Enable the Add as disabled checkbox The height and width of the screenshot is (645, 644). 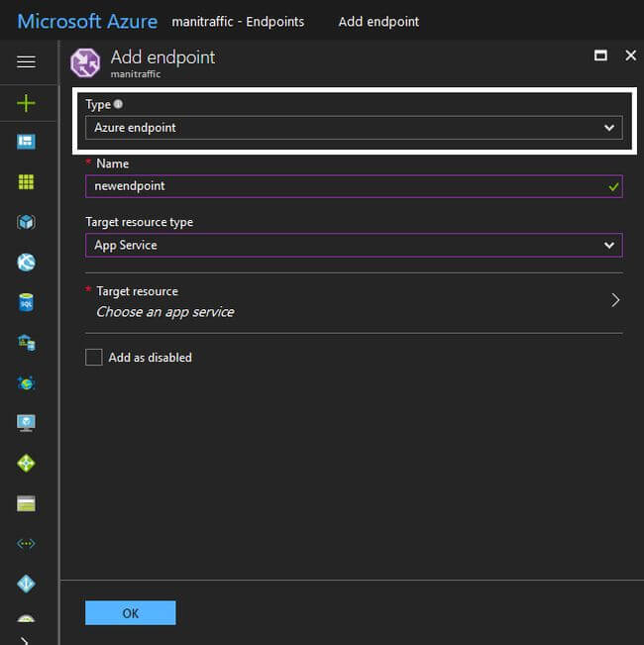tap(94, 358)
